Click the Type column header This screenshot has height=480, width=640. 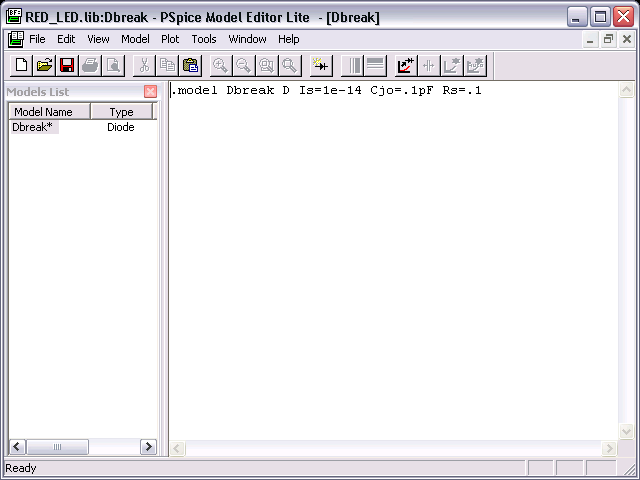click(x=121, y=112)
